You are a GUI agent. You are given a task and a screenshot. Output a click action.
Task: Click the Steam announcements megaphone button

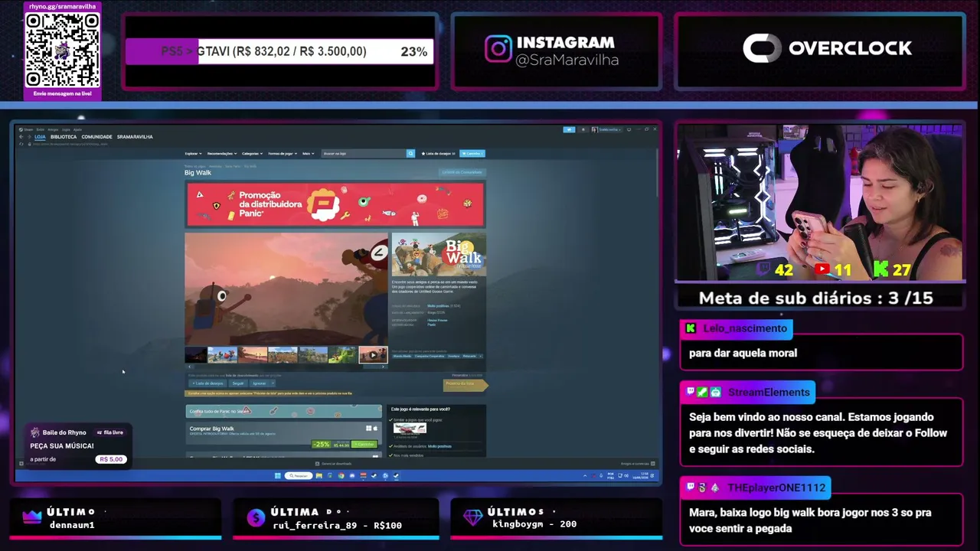(569, 129)
